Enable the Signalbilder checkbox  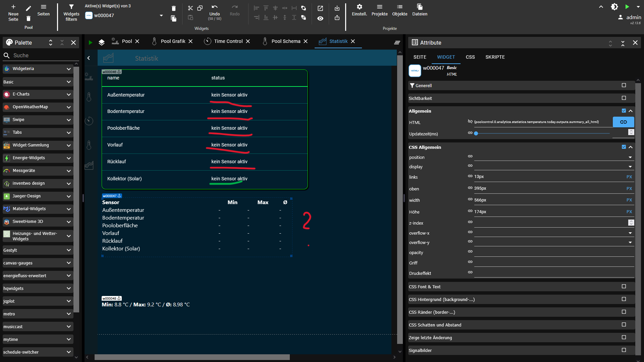point(624,350)
